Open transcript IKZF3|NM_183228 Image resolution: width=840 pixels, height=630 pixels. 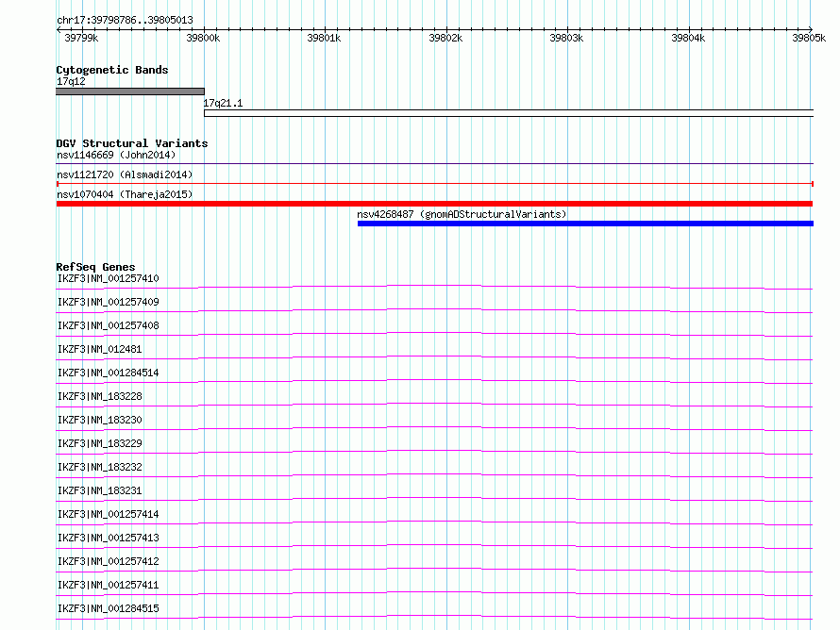pos(100,396)
